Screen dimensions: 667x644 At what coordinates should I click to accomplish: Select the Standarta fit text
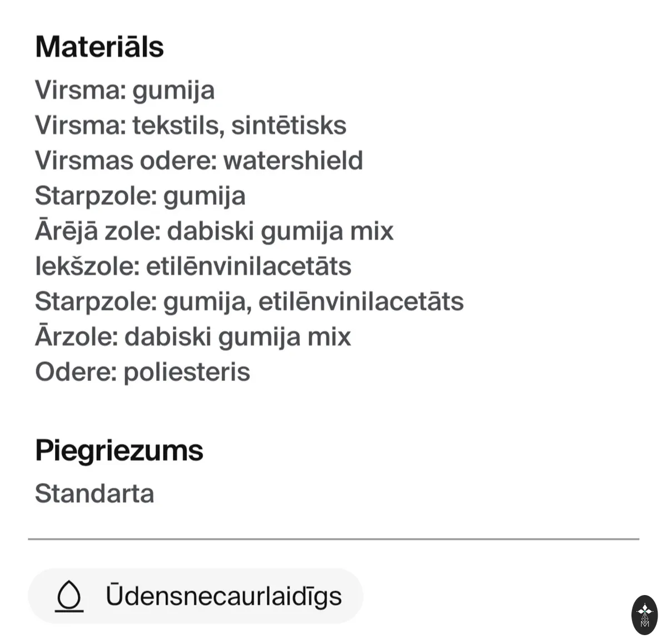tap(94, 493)
